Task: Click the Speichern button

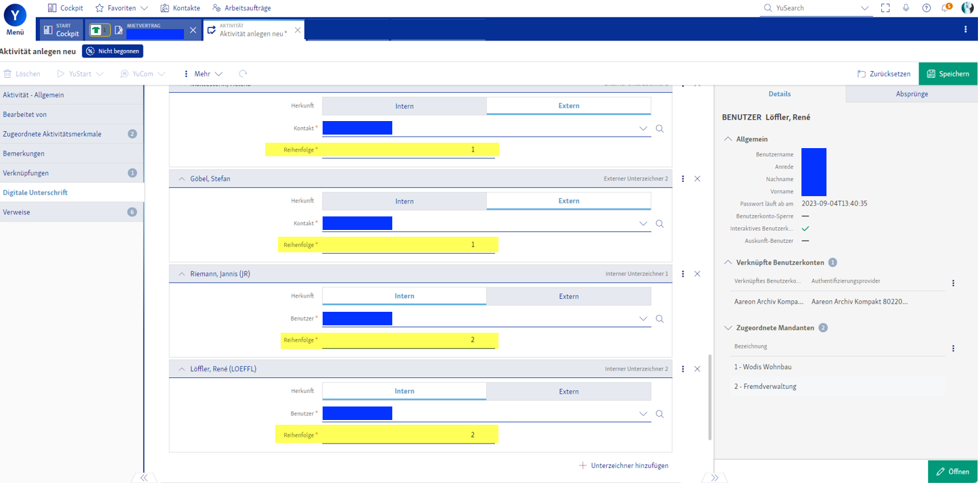Action: pos(948,74)
